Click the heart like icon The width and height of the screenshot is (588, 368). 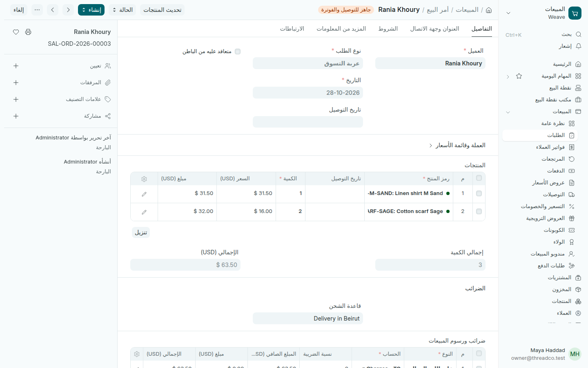click(16, 32)
